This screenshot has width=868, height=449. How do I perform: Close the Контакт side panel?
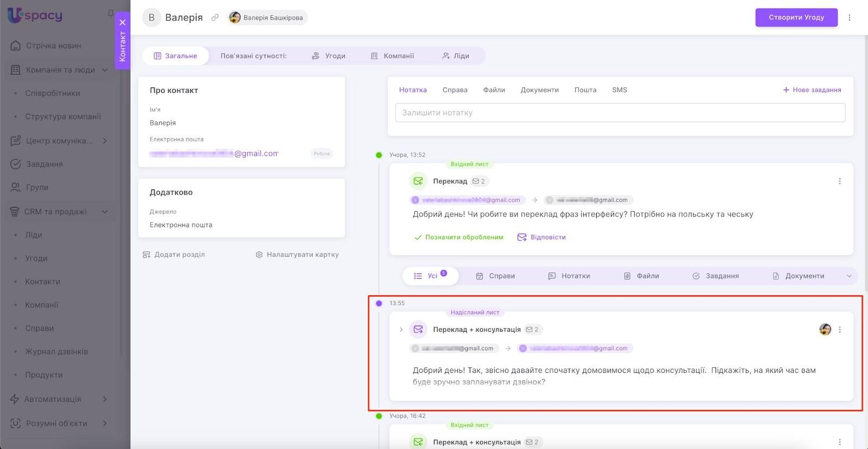tap(123, 22)
